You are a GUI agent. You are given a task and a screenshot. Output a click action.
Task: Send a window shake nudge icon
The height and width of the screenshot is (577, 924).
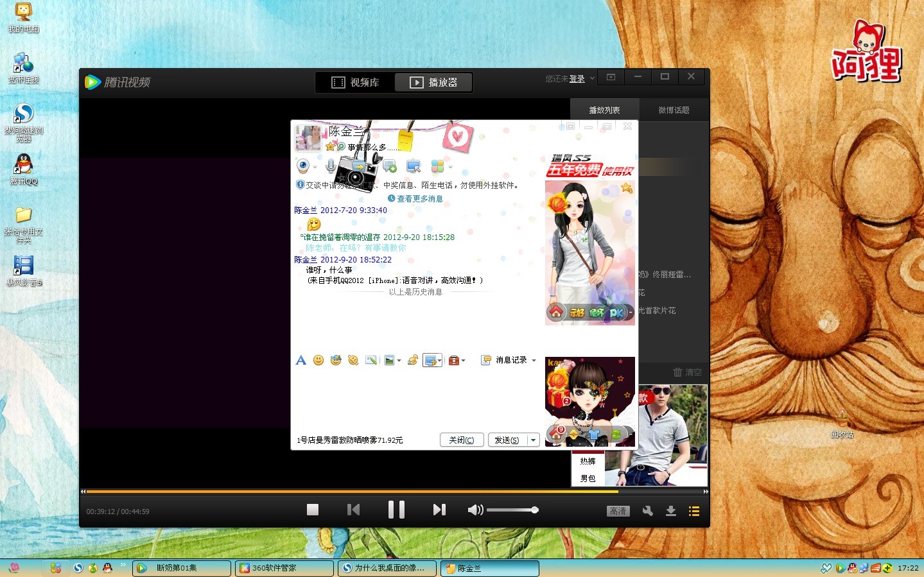point(353,360)
